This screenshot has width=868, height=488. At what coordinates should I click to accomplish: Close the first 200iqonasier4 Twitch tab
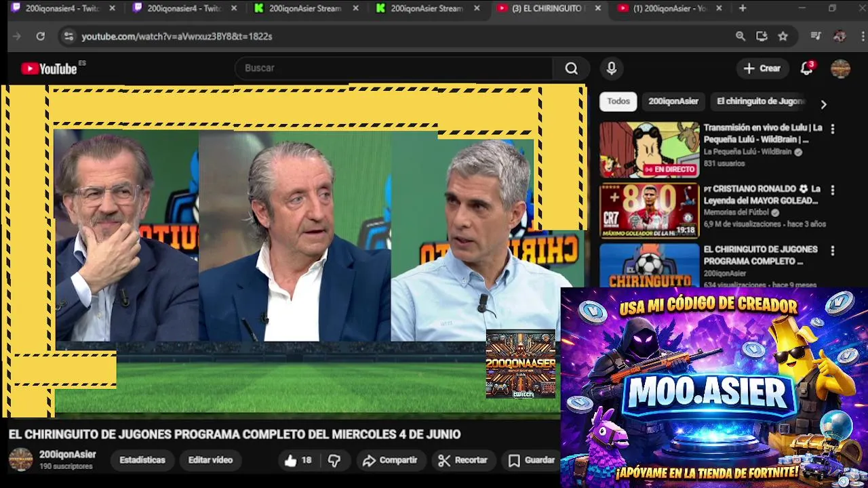tap(113, 8)
